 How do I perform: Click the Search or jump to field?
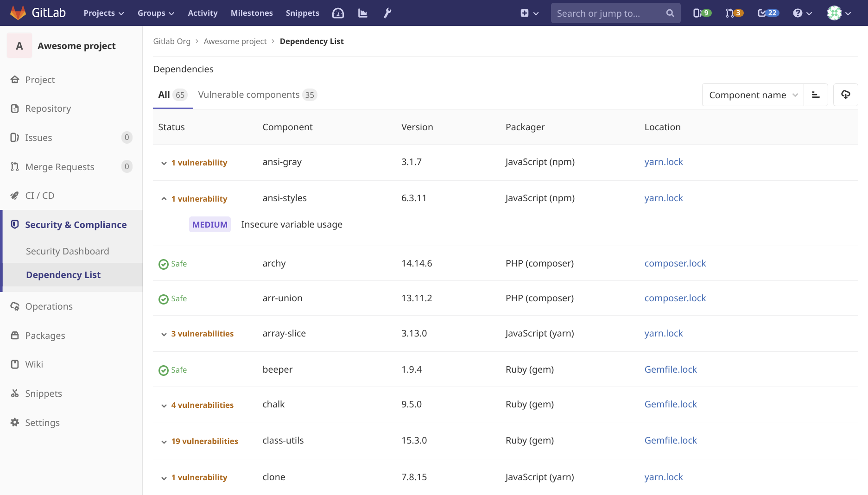609,13
